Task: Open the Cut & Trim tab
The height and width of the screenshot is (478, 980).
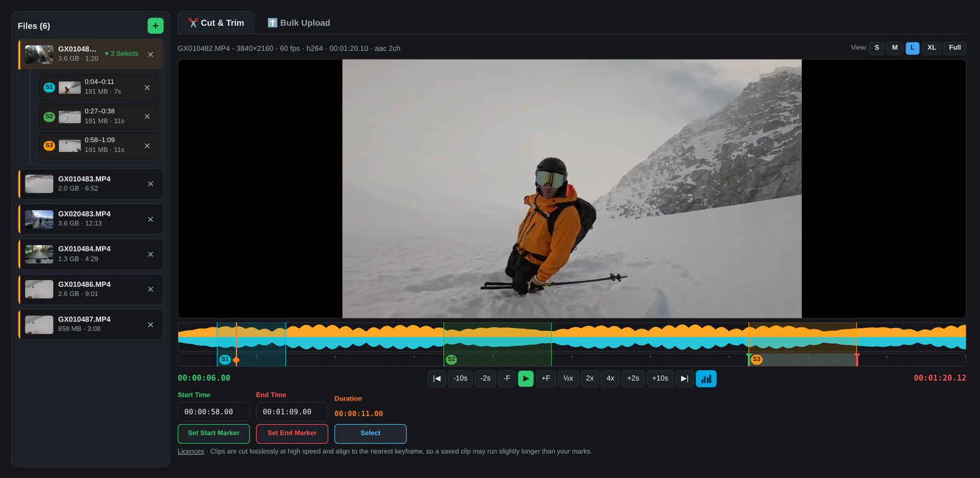Action: pos(216,23)
